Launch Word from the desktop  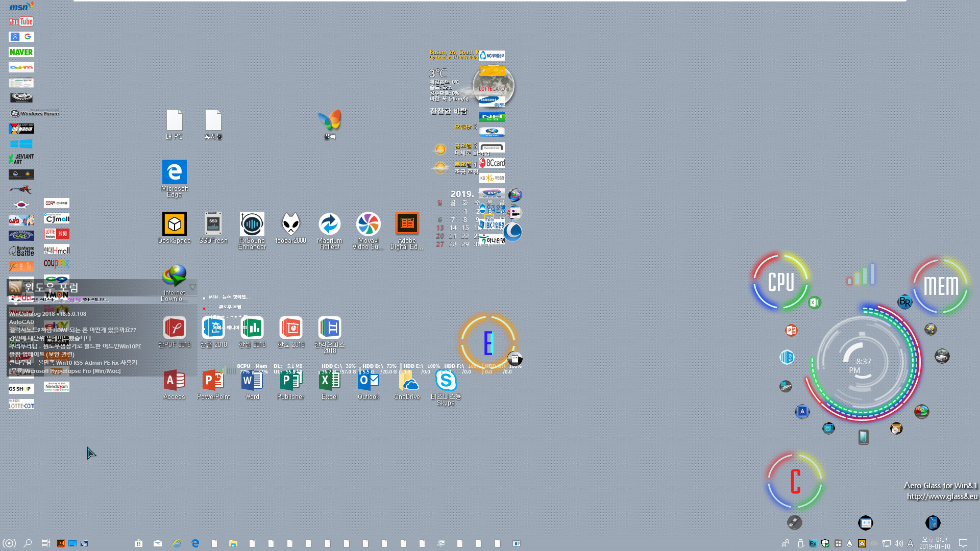coord(252,385)
